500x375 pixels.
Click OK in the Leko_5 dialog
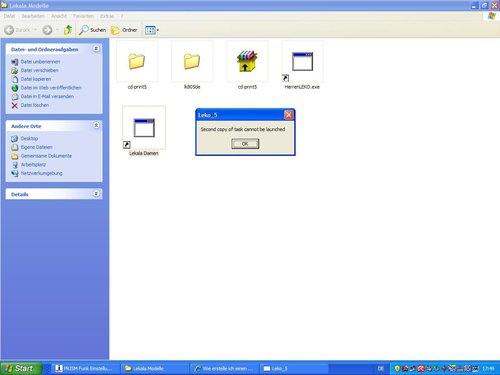coord(245,144)
